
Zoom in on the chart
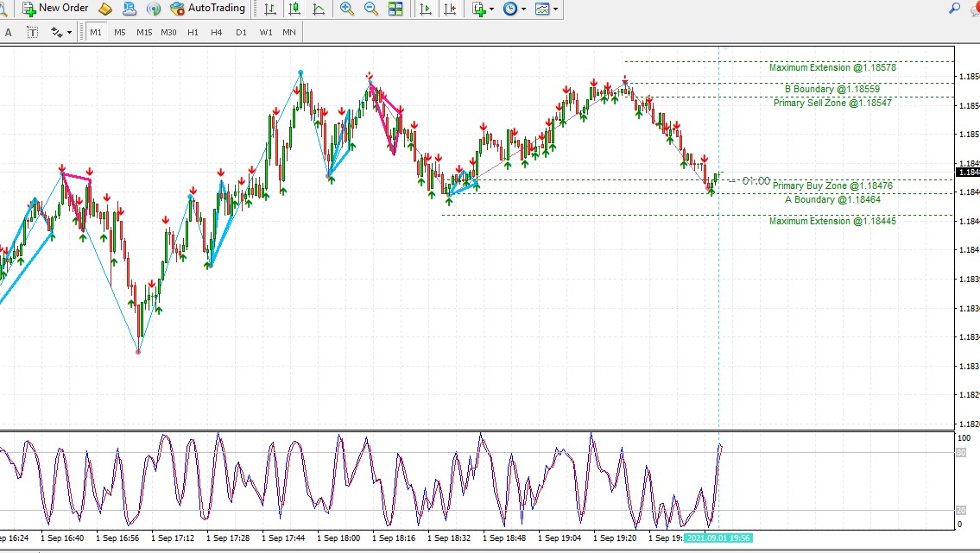point(347,9)
